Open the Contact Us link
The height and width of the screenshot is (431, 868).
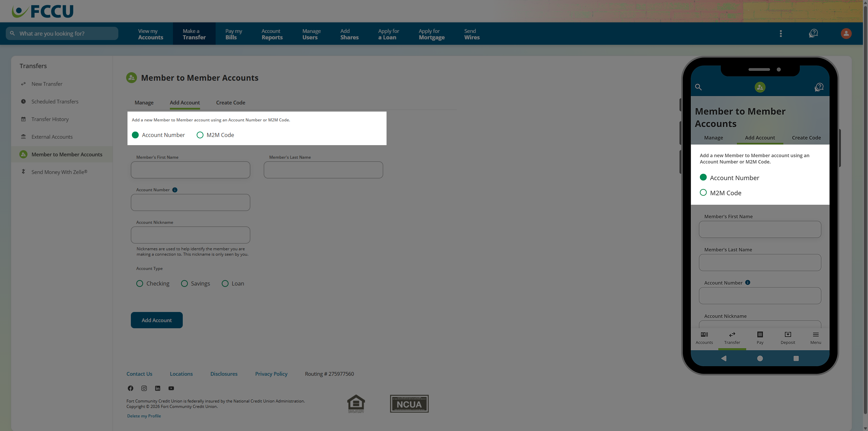[x=139, y=374]
